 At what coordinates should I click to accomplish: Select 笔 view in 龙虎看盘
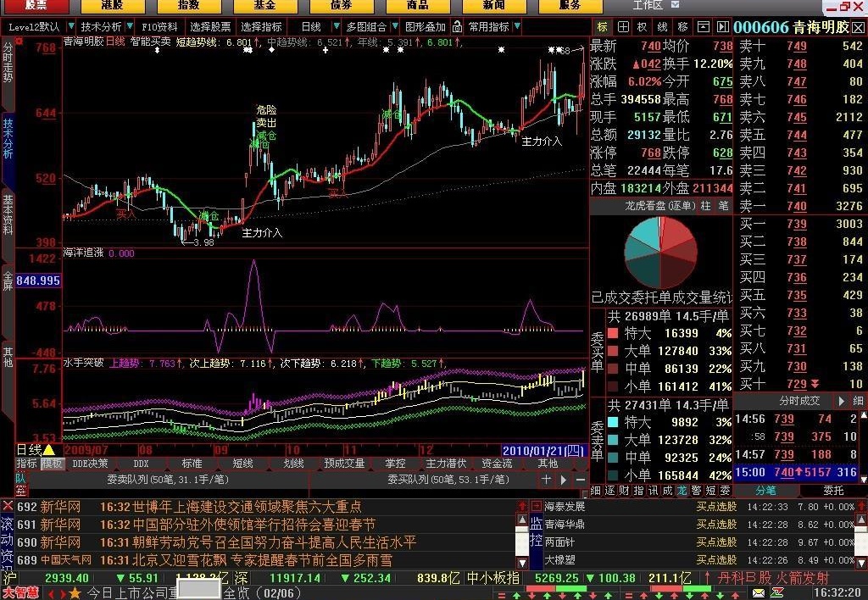point(724,206)
